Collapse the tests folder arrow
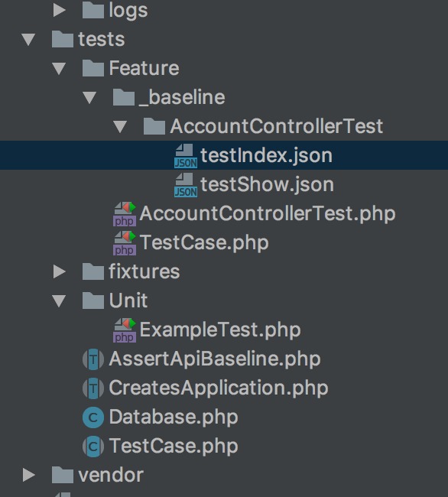The height and width of the screenshot is (497, 448). (x=28, y=40)
